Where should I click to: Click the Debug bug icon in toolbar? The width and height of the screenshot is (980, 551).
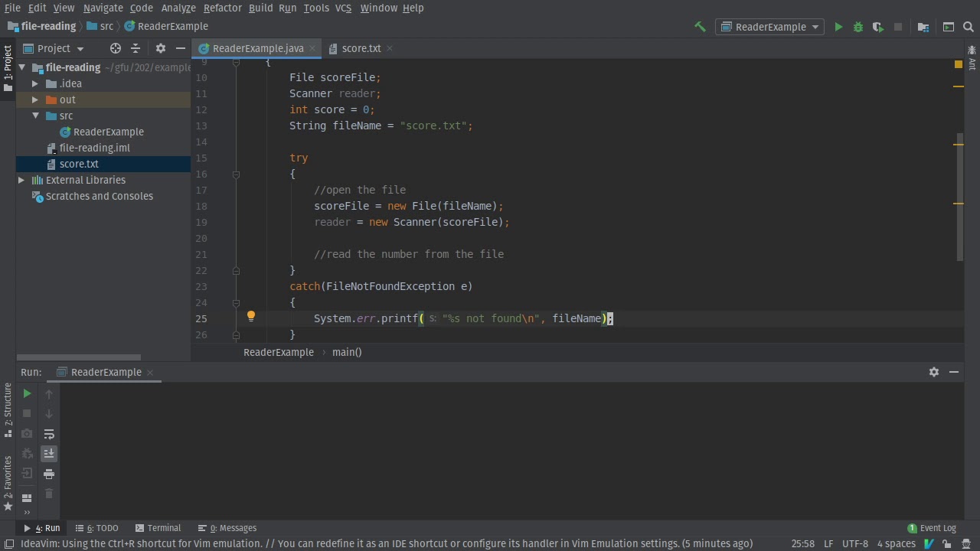point(858,27)
